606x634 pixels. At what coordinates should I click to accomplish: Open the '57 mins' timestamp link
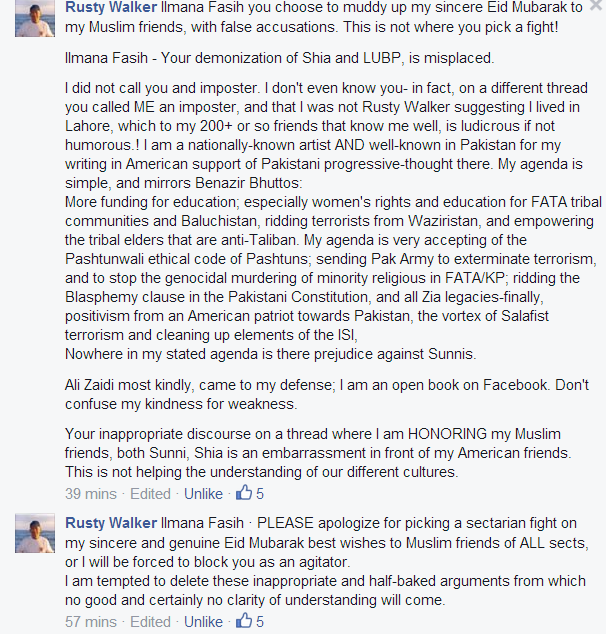point(91,621)
